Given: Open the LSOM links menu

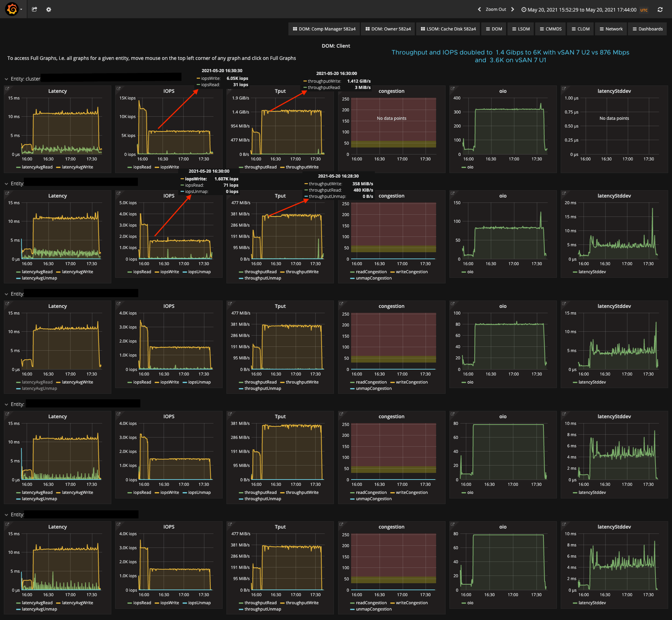Looking at the screenshot, I should 521,29.
